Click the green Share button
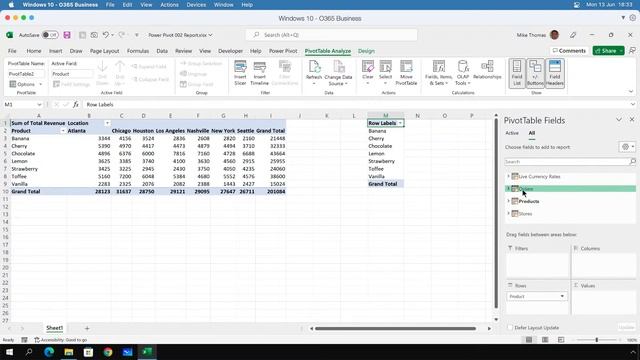Viewport: 640px width, 360px height. click(608, 51)
